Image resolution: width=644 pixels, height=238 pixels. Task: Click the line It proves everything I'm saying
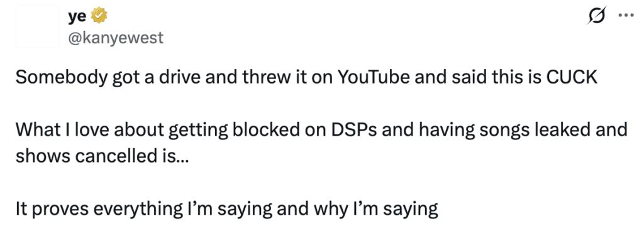click(x=226, y=210)
